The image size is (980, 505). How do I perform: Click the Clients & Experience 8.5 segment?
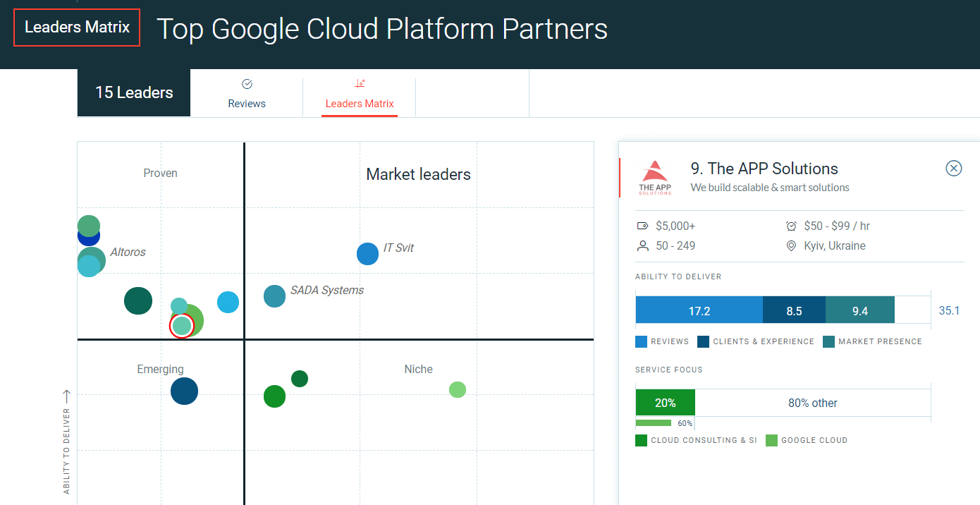coord(794,310)
